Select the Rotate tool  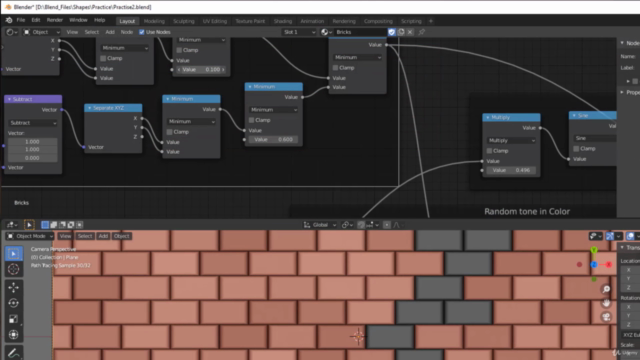point(13,303)
